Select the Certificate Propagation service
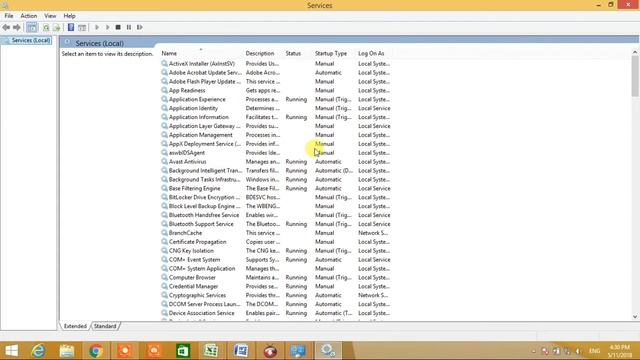This screenshot has width=640, height=360. pos(276,242)
